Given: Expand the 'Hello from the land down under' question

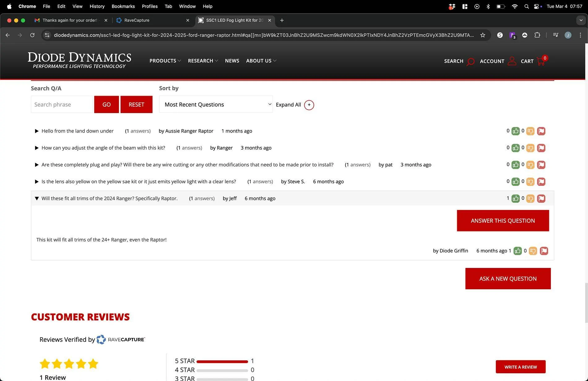Looking at the screenshot, I should point(37,131).
